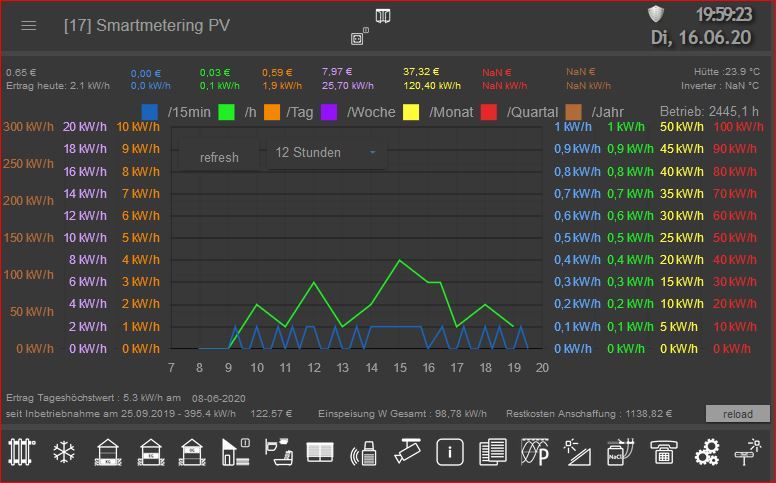Viewport: 776px width, 483px height.
Task: Open the surveillance camera icon
Action: pos(407,451)
